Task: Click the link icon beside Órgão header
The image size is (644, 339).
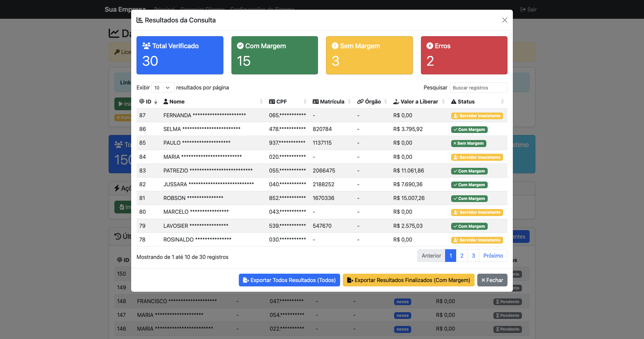Action: point(360,101)
